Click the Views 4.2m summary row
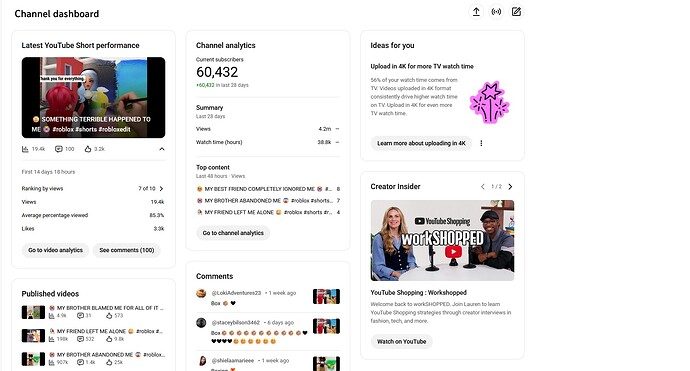The height and width of the screenshot is (371, 690). pyautogui.click(x=268, y=129)
